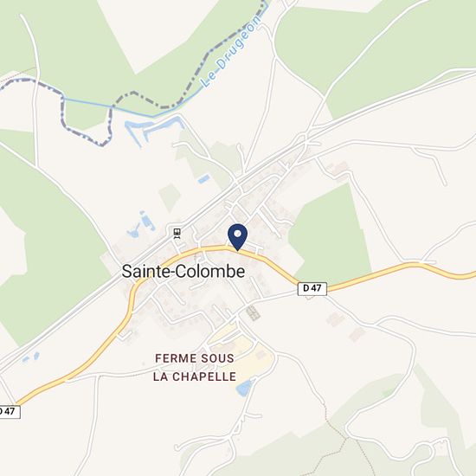Click the D 47 road shield east of town
Image resolution: width=476 pixels, height=476 pixels.
click(x=312, y=288)
